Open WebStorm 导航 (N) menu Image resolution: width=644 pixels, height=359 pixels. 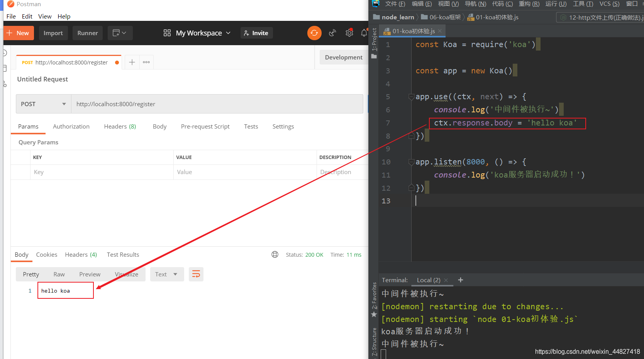click(x=475, y=4)
